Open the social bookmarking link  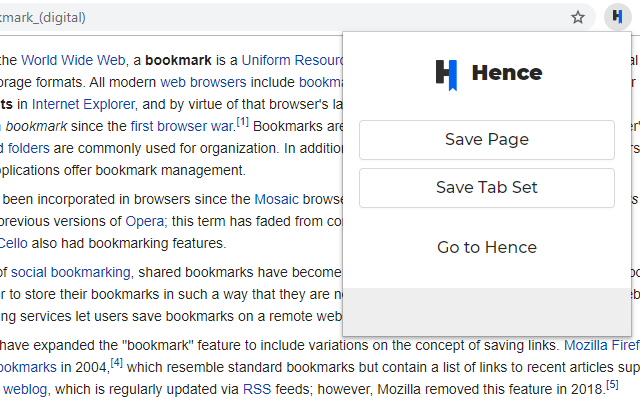70,272
